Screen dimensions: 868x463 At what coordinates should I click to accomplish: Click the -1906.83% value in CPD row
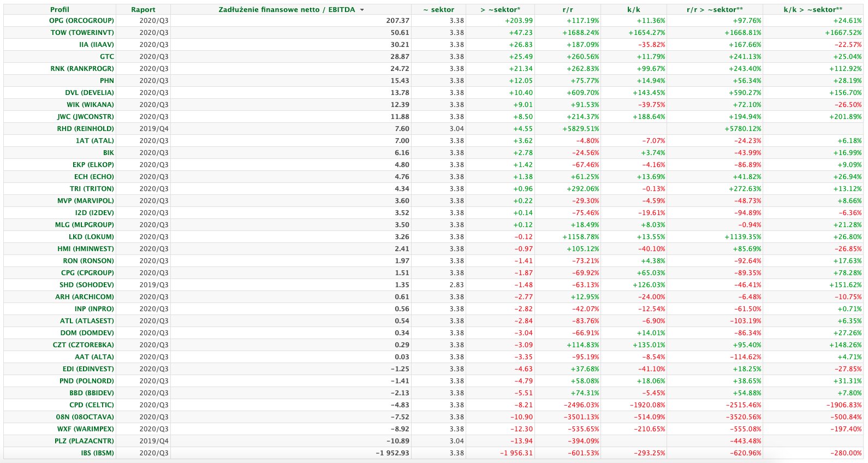coord(843,405)
